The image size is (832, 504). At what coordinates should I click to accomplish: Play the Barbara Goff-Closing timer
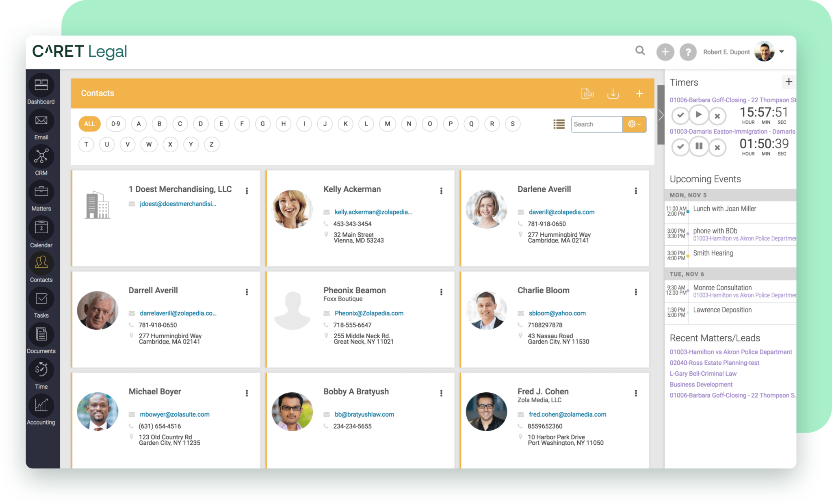click(x=698, y=115)
